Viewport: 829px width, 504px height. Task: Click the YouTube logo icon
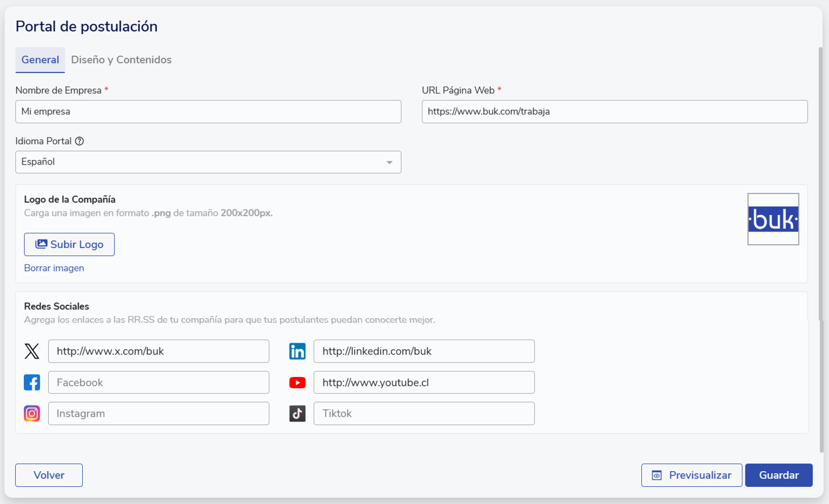click(297, 383)
